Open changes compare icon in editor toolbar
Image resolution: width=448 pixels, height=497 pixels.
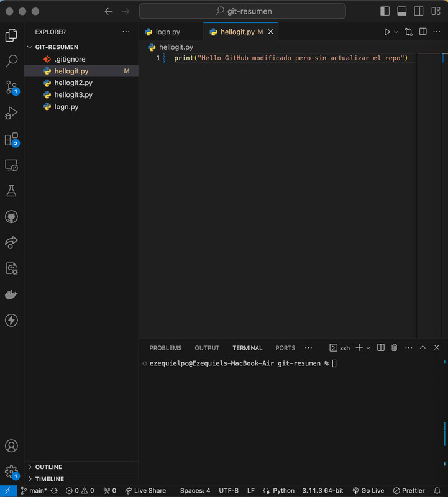click(x=409, y=32)
